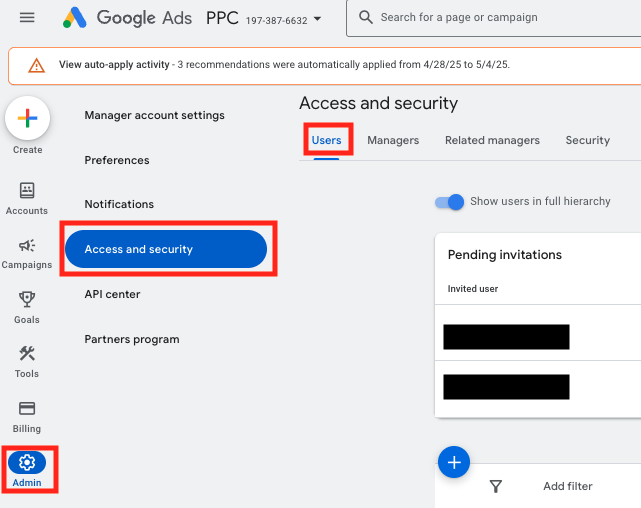Open Accounts in the sidebar

pyautogui.click(x=27, y=199)
